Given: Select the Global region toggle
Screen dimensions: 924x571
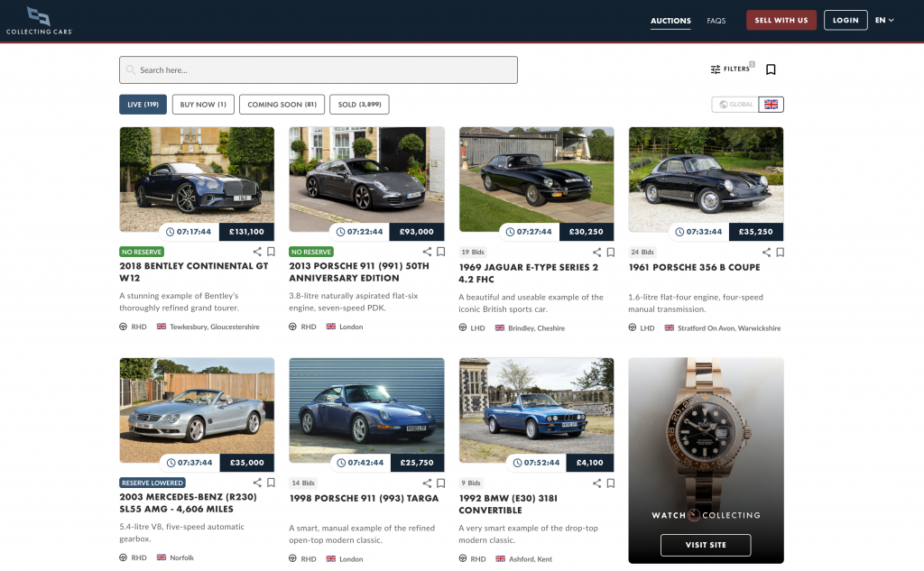Looking at the screenshot, I should point(735,105).
